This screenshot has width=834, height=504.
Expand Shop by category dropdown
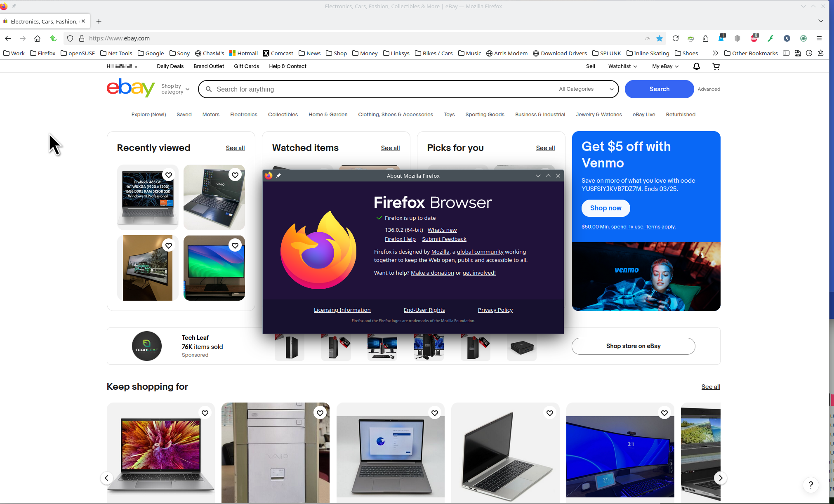coord(175,89)
